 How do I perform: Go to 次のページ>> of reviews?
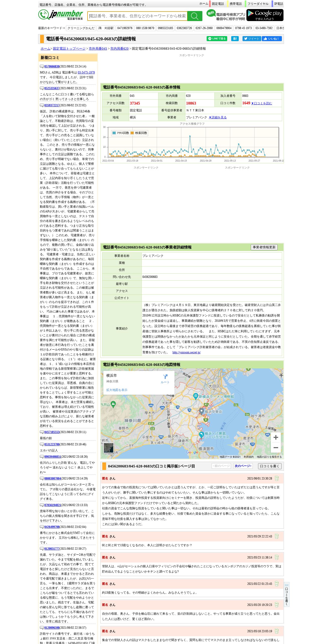[243, 466]
